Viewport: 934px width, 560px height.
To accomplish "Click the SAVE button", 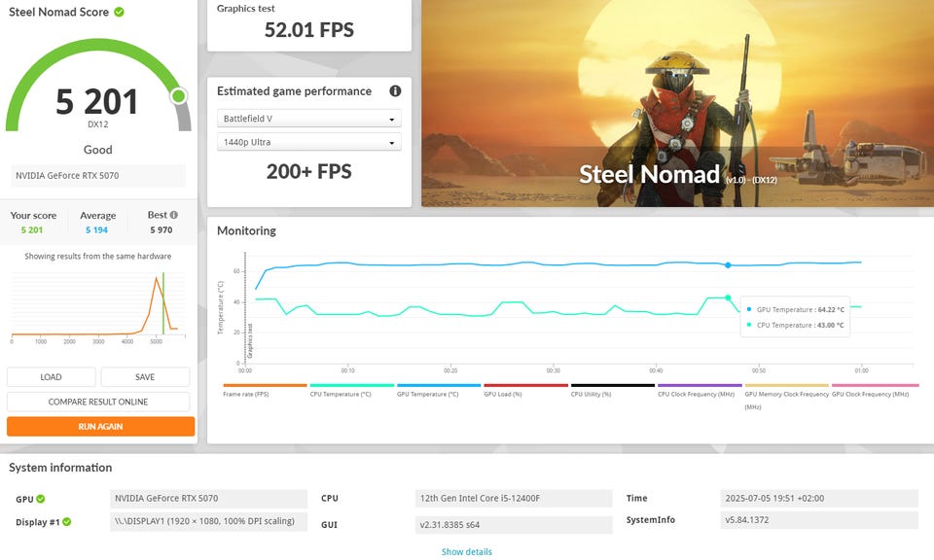I will (145, 377).
